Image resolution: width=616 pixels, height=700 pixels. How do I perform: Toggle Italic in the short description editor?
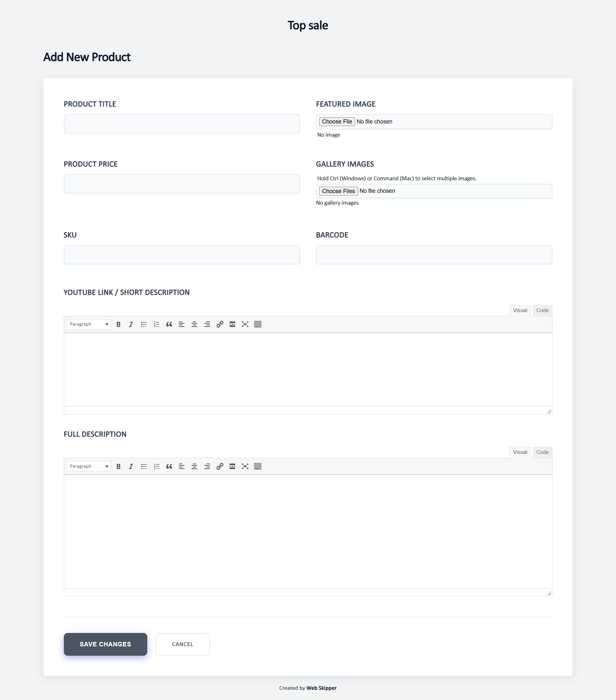[x=131, y=324]
